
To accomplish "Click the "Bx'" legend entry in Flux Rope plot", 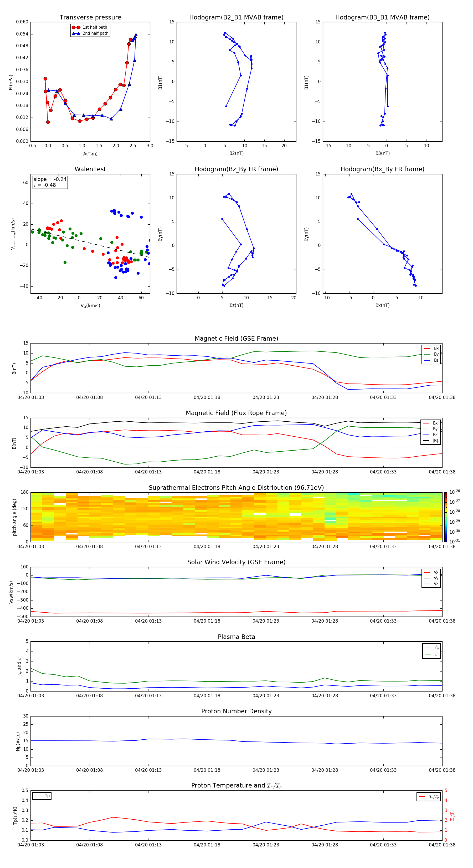I will click(x=431, y=423).
